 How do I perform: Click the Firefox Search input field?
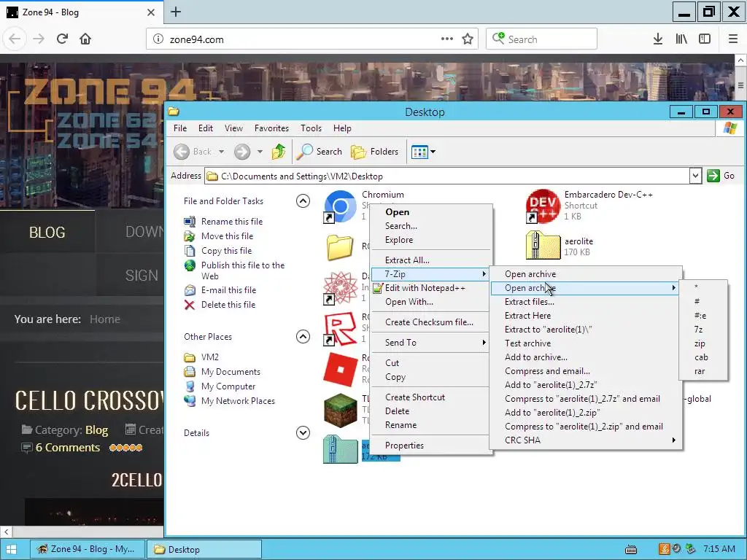click(x=541, y=39)
